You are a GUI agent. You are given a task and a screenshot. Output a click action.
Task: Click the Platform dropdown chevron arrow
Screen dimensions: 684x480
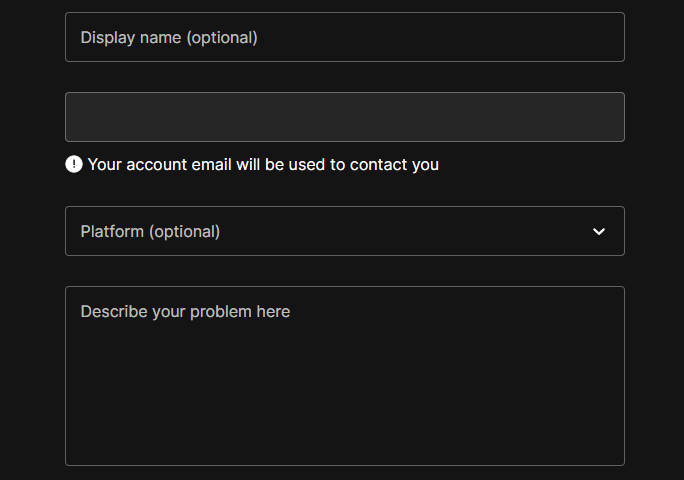coord(599,231)
